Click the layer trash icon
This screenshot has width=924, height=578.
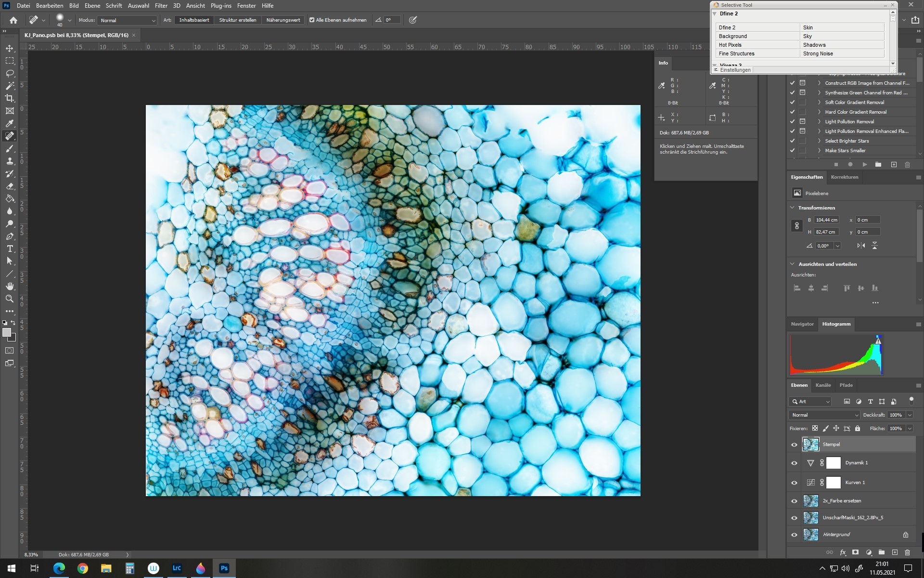[907, 552]
